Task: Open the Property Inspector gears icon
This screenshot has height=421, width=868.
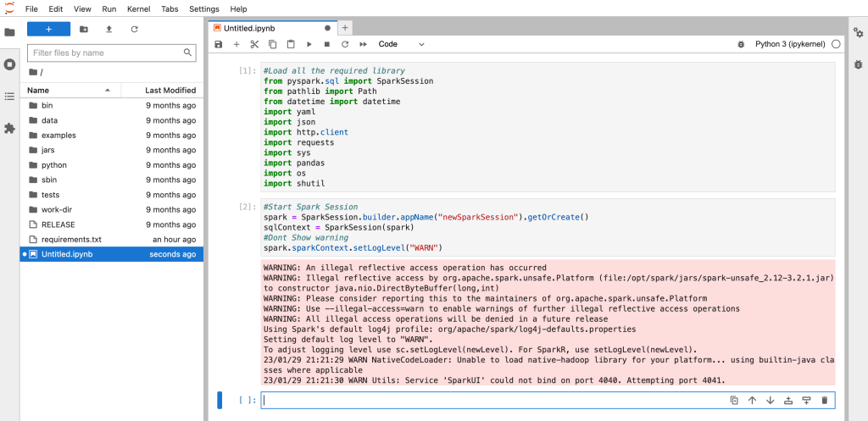Action: point(858,33)
